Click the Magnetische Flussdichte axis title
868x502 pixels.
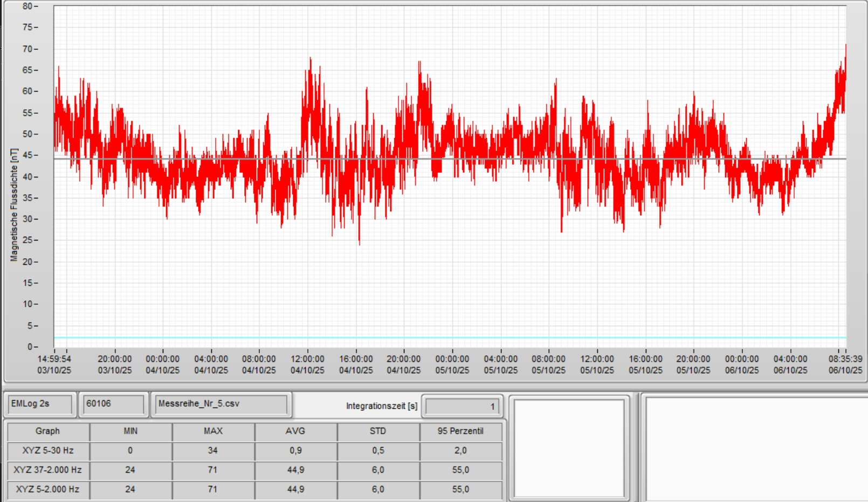coord(14,205)
